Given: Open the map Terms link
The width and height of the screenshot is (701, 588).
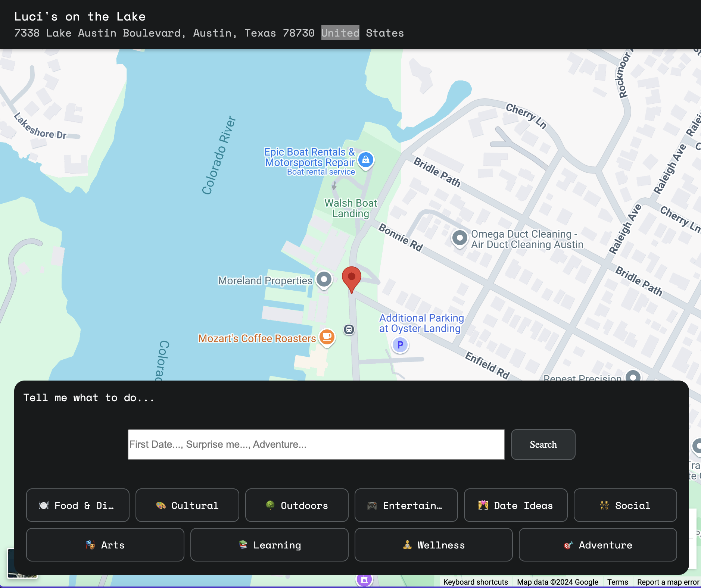Looking at the screenshot, I should (618, 582).
